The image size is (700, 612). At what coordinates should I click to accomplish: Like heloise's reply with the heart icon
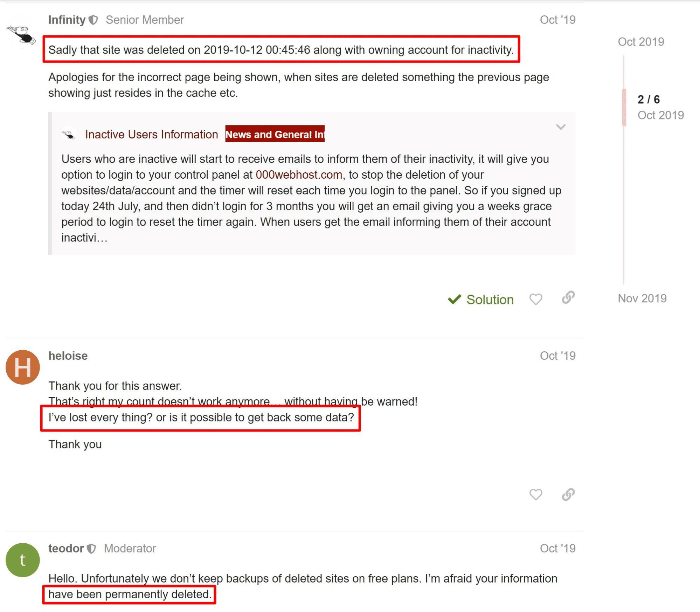(x=535, y=494)
